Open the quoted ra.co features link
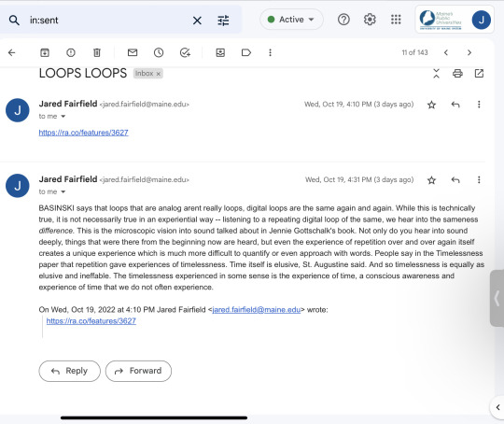 (x=91, y=321)
